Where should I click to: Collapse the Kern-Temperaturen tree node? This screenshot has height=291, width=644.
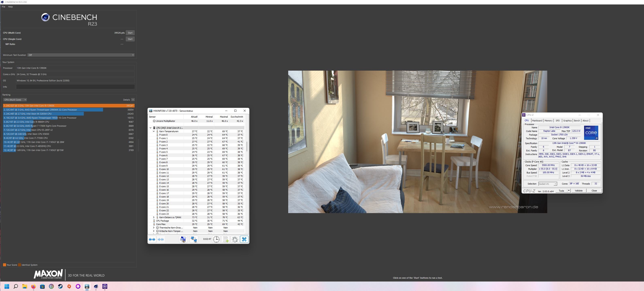(154, 131)
